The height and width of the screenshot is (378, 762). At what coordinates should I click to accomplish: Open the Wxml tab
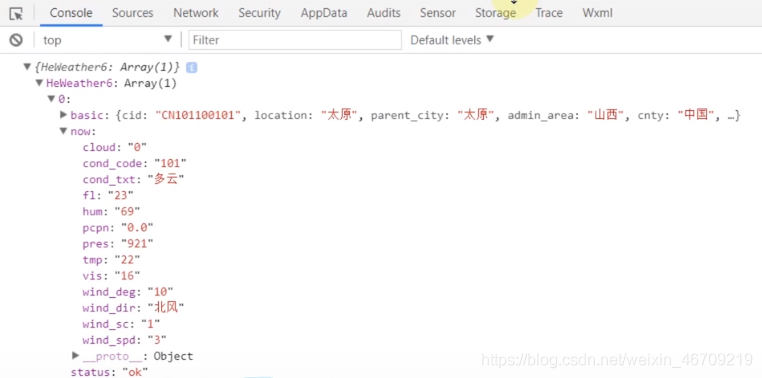pos(597,13)
